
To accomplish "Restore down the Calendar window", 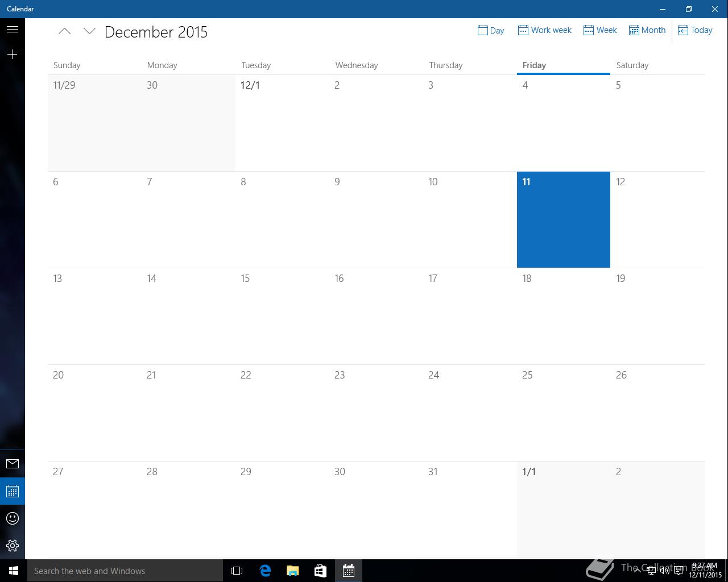I will (x=689, y=9).
